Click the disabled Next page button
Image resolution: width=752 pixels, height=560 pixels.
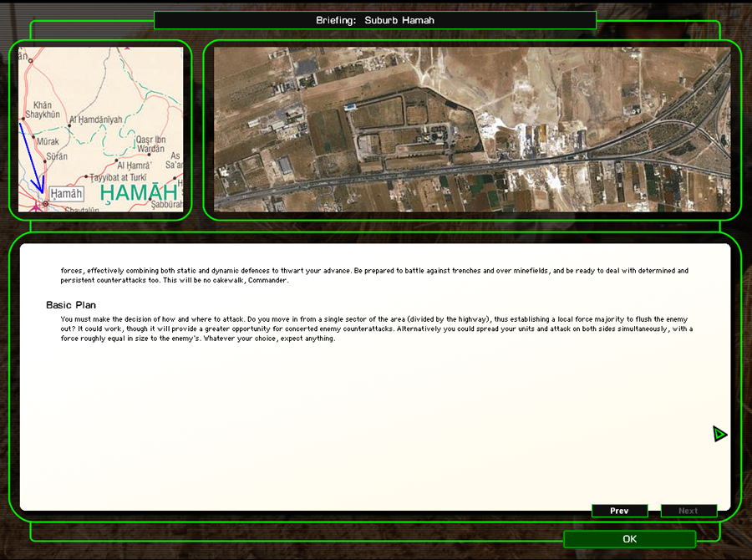click(688, 511)
